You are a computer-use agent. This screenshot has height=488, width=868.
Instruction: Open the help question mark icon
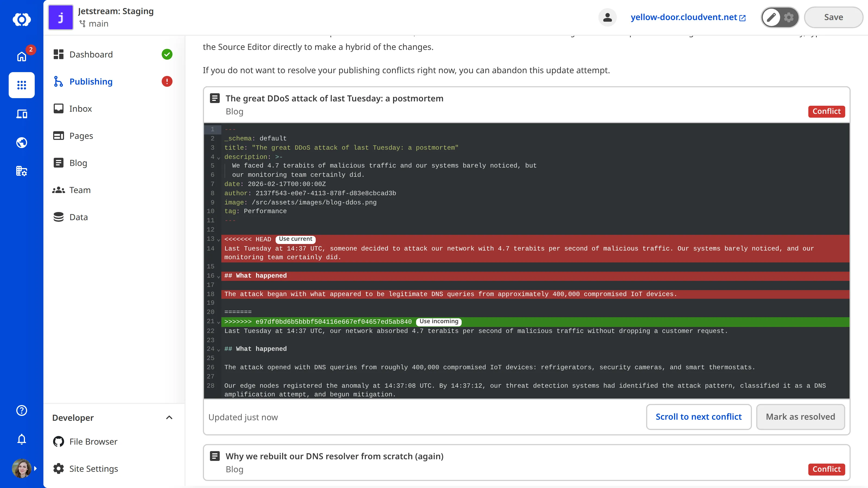click(22, 410)
